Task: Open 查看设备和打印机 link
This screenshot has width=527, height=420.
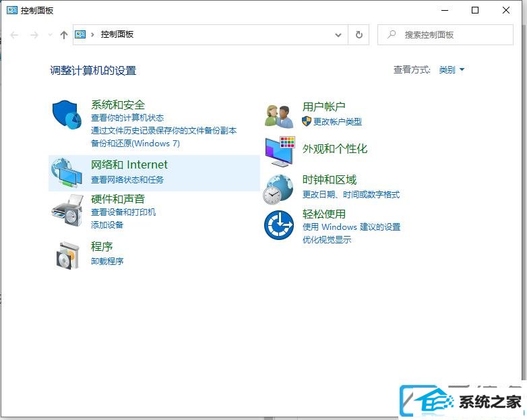Action: tap(123, 212)
